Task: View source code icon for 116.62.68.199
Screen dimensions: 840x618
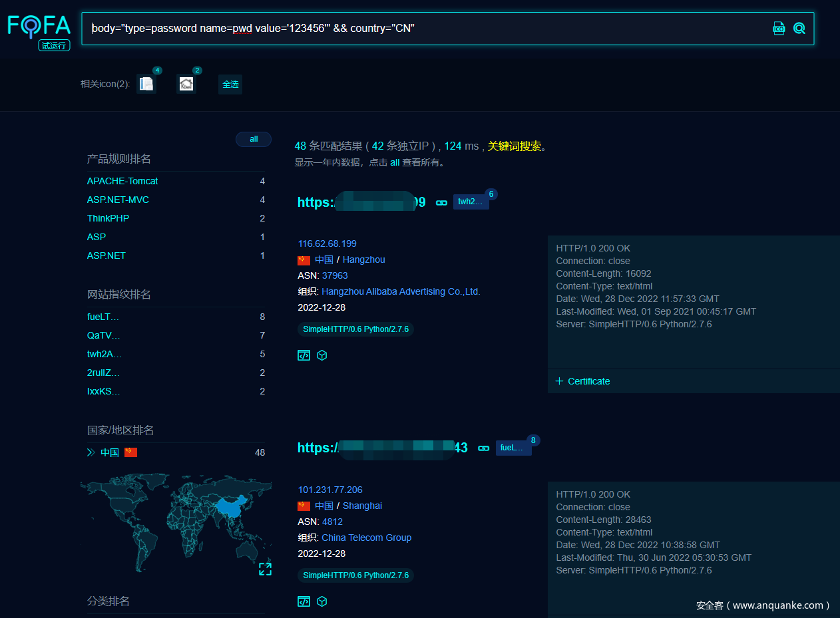Action: pyautogui.click(x=304, y=355)
